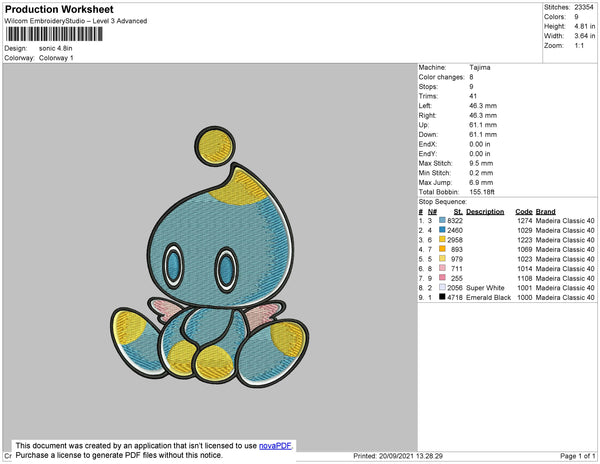Click thread code 1108

525,278
